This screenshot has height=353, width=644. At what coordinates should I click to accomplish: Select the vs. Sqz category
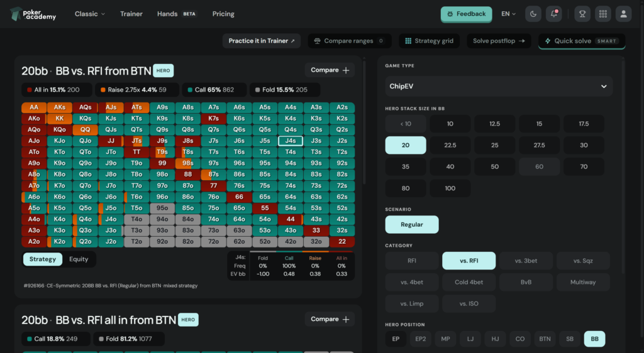tap(583, 261)
